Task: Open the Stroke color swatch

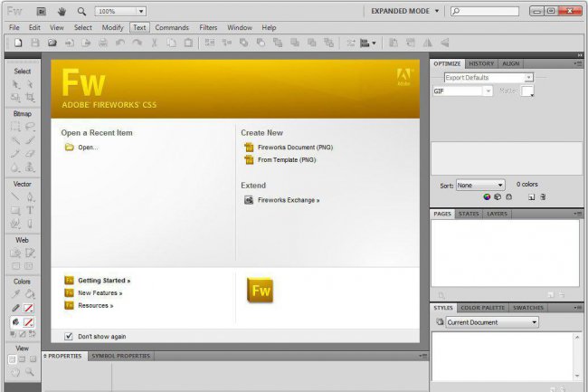Action: coord(29,309)
